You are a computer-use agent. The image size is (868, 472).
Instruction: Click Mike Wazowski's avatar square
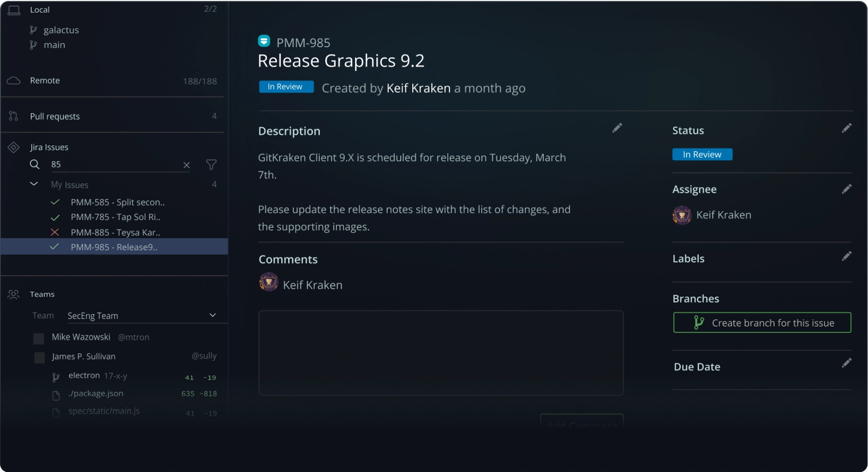pyautogui.click(x=39, y=338)
